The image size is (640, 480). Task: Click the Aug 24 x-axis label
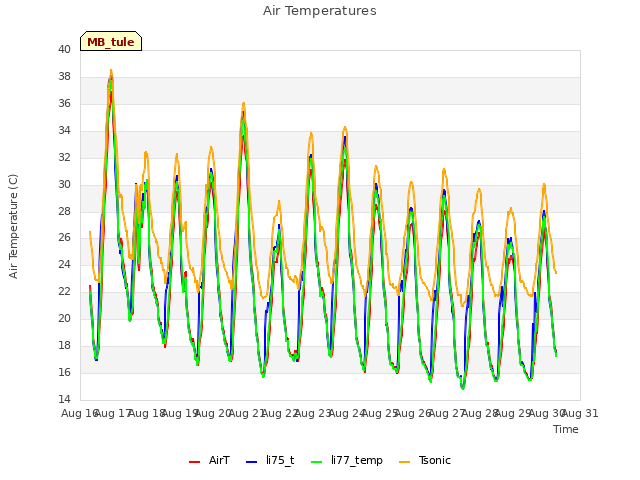347,413
